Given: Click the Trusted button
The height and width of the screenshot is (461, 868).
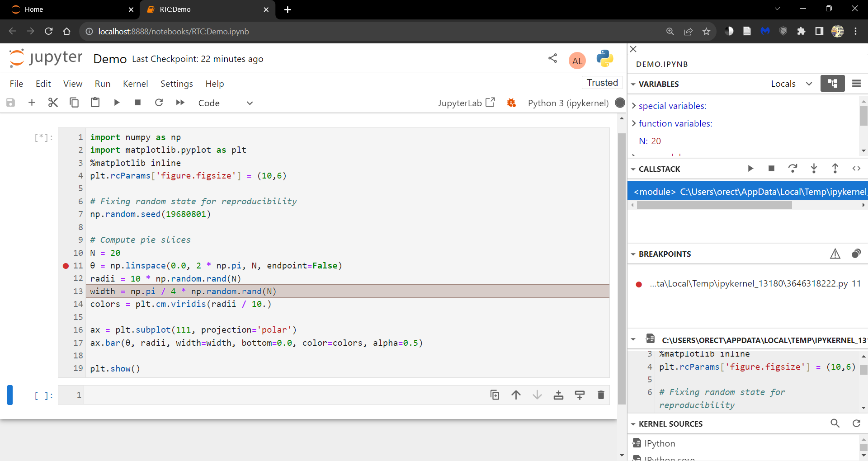Looking at the screenshot, I should pyautogui.click(x=602, y=83).
